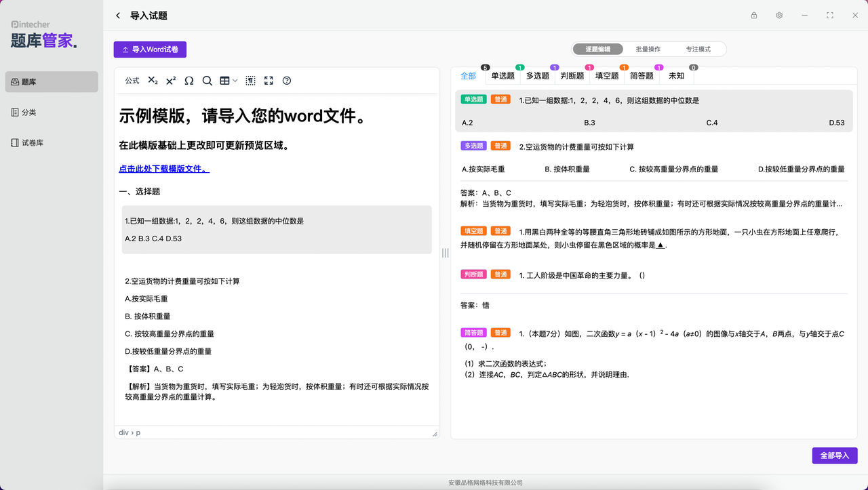Open the Omega special characters icon

click(x=189, y=81)
